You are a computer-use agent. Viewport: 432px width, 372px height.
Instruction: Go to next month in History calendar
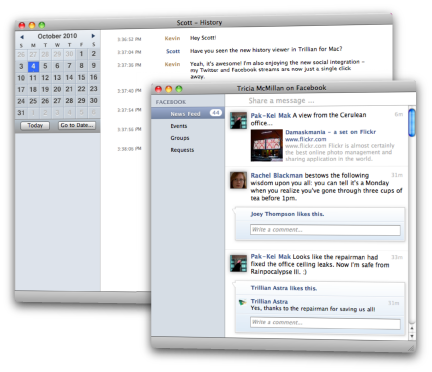tap(93, 36)
